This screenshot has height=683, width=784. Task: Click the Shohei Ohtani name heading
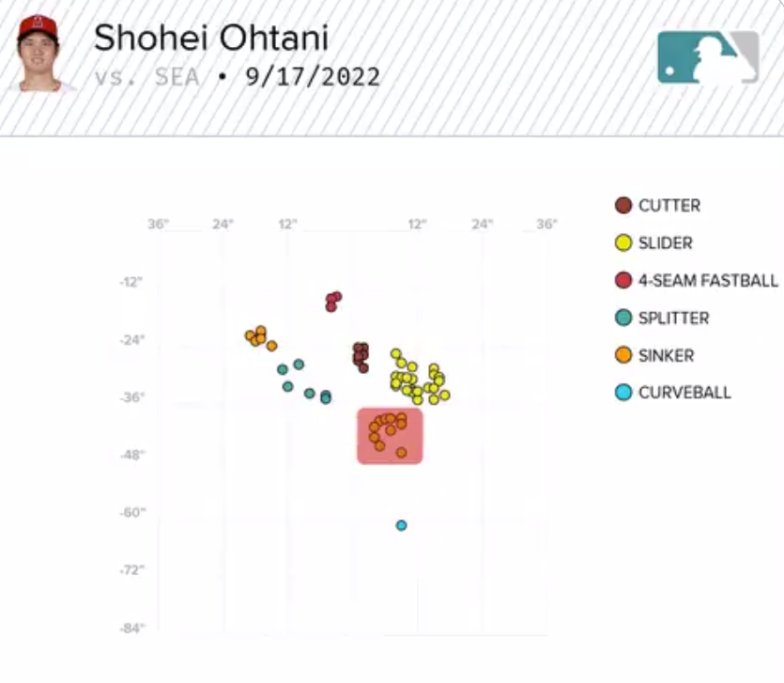click(211, 38)
